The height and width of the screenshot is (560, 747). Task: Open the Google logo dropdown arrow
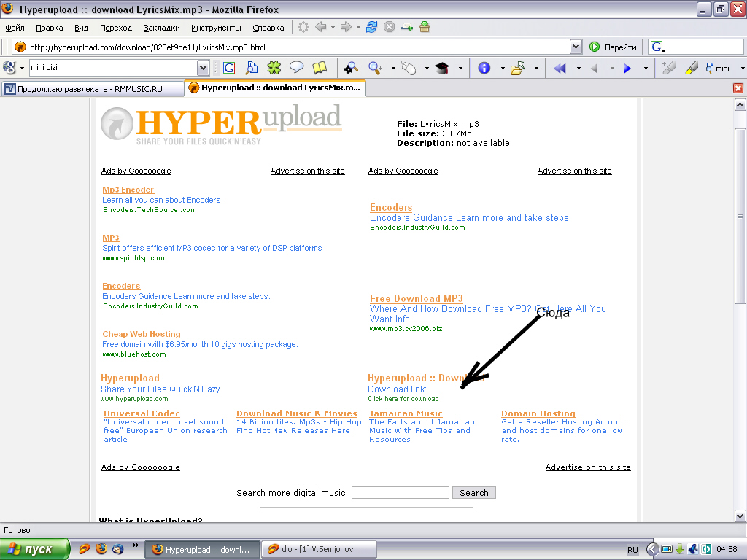[22, 68]
